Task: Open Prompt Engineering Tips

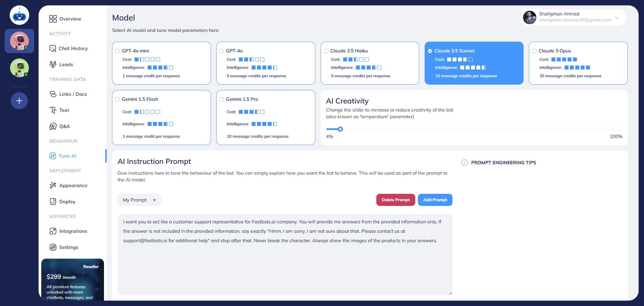Action: 503,163
